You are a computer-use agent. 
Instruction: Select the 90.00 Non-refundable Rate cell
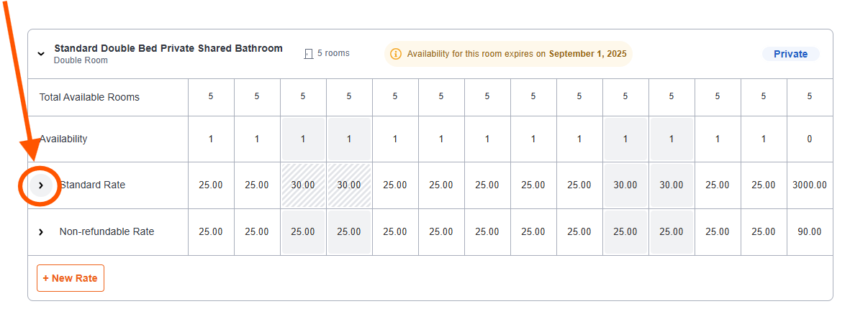coord(809,232)
